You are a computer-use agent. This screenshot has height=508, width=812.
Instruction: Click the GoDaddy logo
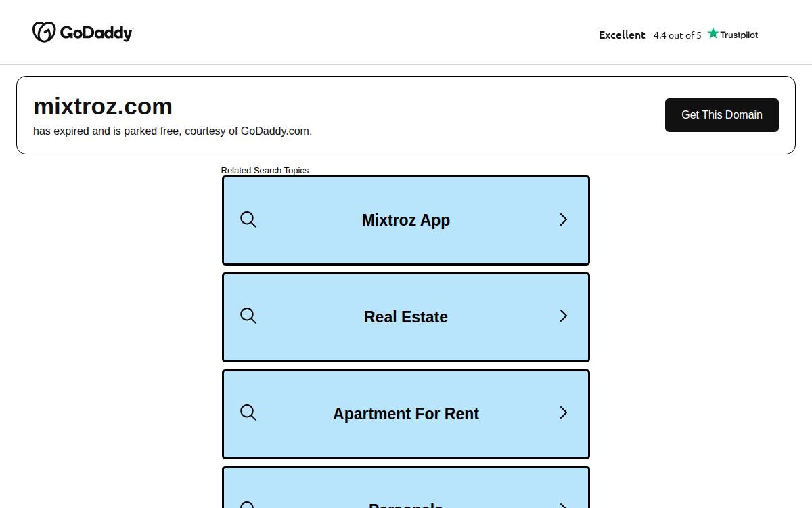click(83, 32)
